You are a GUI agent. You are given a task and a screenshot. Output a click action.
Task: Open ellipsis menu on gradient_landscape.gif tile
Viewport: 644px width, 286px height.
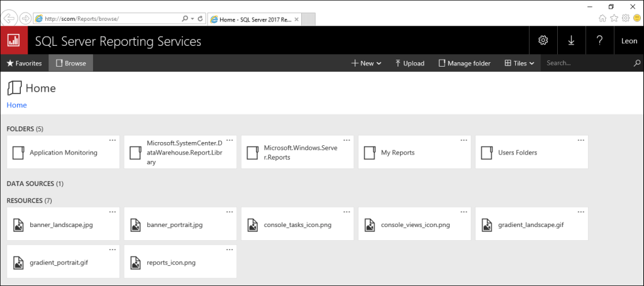pos(580,212)
